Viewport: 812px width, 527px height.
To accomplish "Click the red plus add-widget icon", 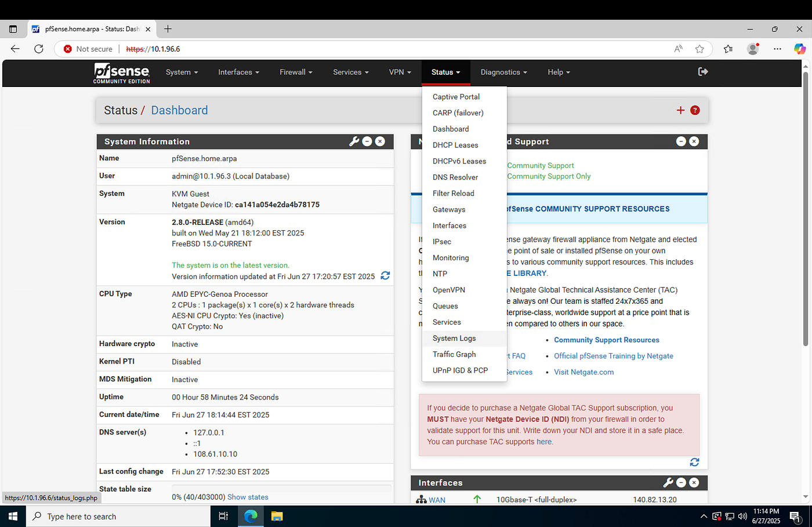I will (681, 110).
